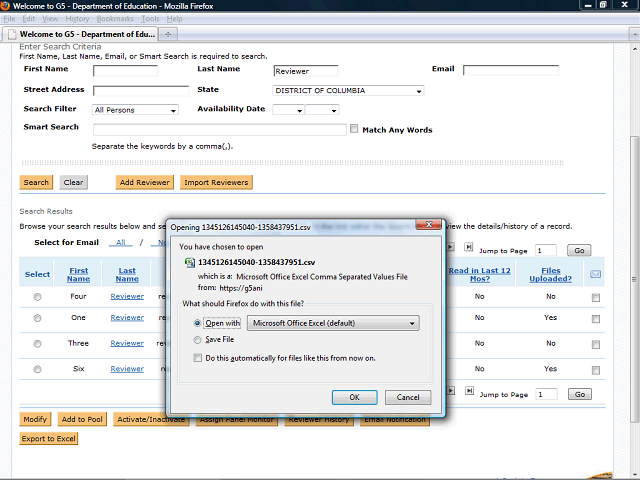Viewport: 640px width, 480px height.
Task: Click the Excel CSV file icon in dialog
Action: [189, 261]
